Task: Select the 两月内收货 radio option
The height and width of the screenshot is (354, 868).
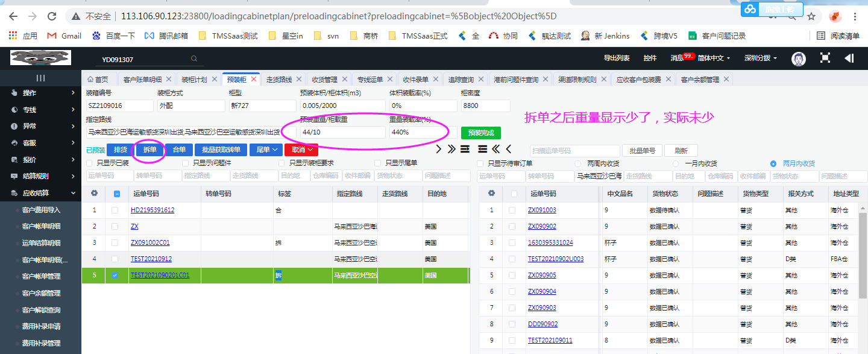Action: [x=773, y=163]
